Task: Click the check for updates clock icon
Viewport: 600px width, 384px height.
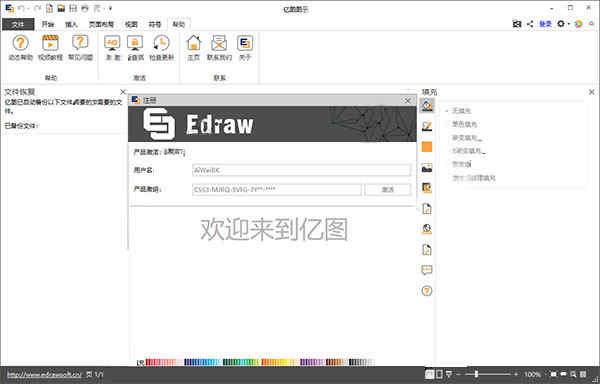Action: (161, 43)
